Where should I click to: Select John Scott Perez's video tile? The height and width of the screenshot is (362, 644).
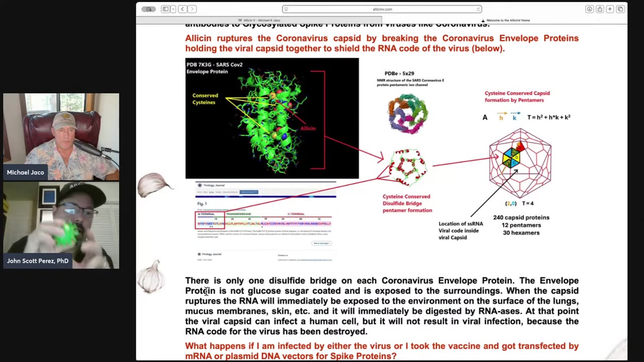pos(61,225)
